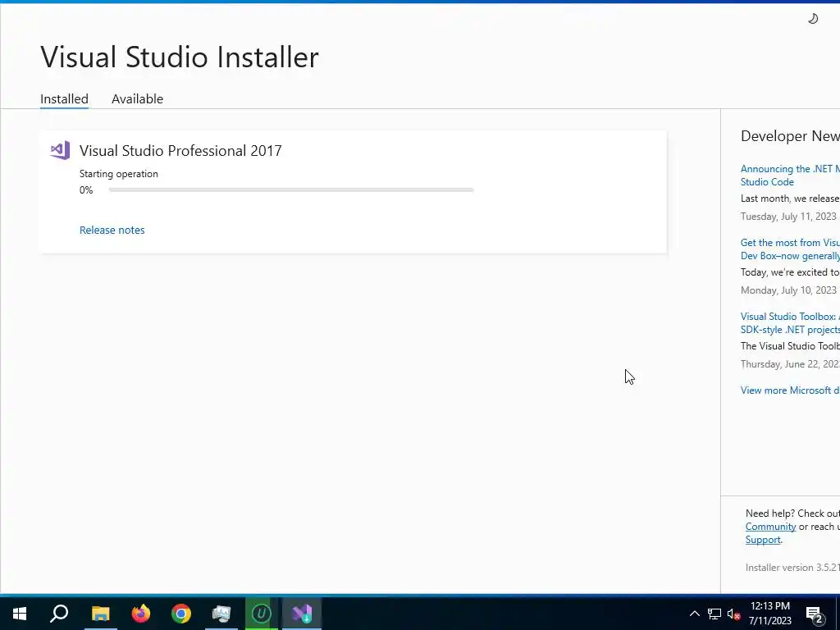
Task: Click the Monday, July 10, 2023 date
Action: 788,290
